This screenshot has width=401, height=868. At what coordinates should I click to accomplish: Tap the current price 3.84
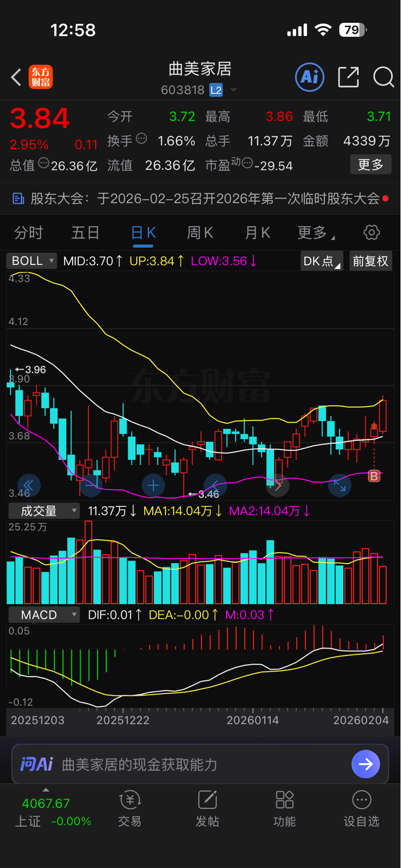tap(40, 118)
